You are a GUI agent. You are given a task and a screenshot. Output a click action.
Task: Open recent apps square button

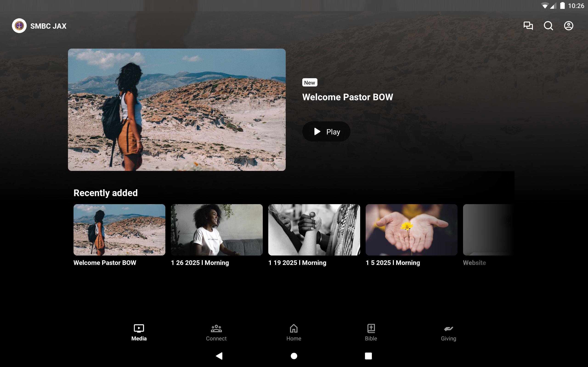click(x=368, y=356)
